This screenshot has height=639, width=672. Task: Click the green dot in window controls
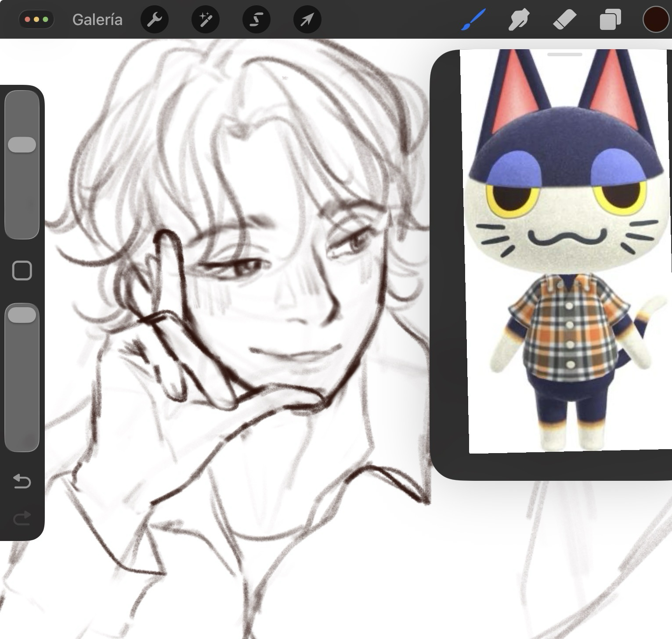click(x=46, y=20)
